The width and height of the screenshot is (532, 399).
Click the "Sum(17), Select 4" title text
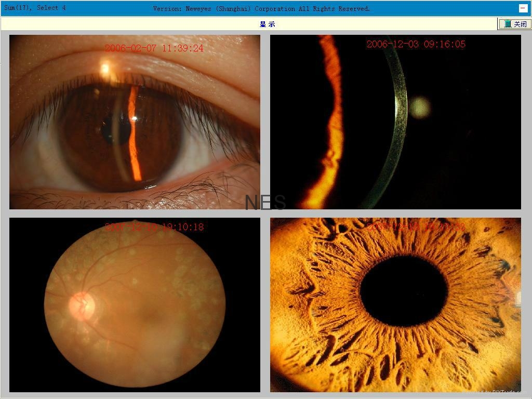click(x=35, y=8)
